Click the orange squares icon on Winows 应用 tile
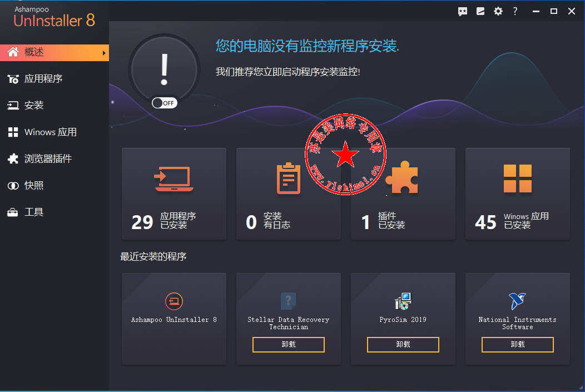The height and width of the screenshot is (392, 585). pyautogui.click(x=518, y=178)
